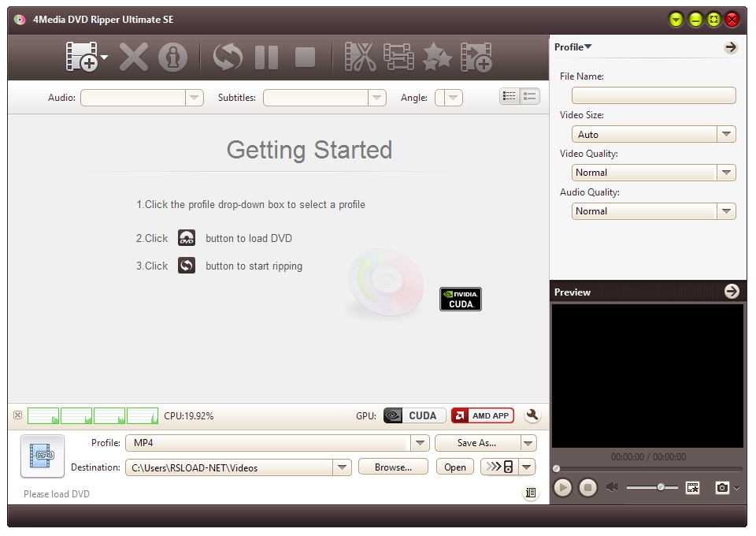This screenshot has width=756, height=536.
Task: Toggle CUDA GPU acceleration
Action: click(x=415, y=415)
